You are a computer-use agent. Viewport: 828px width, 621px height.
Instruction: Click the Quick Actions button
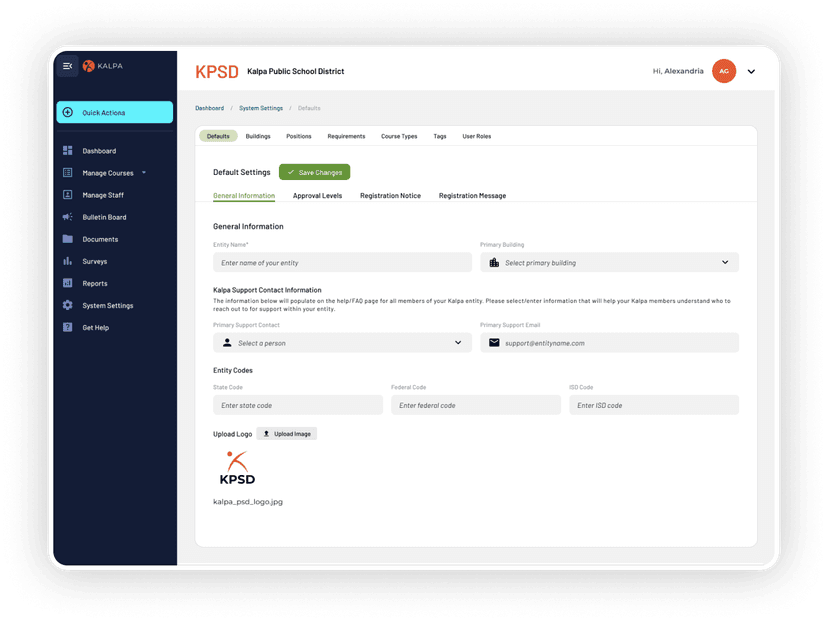coord(114,112)
